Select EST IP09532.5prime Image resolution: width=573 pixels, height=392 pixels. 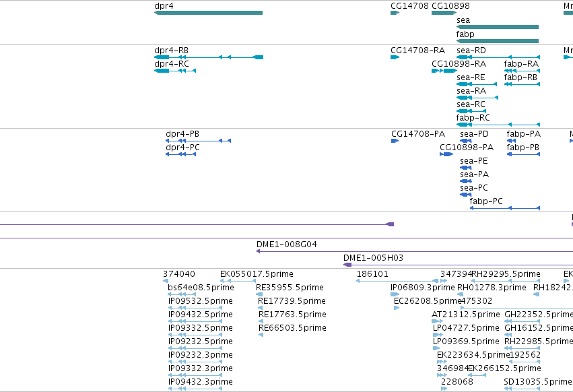pos(195,308)
